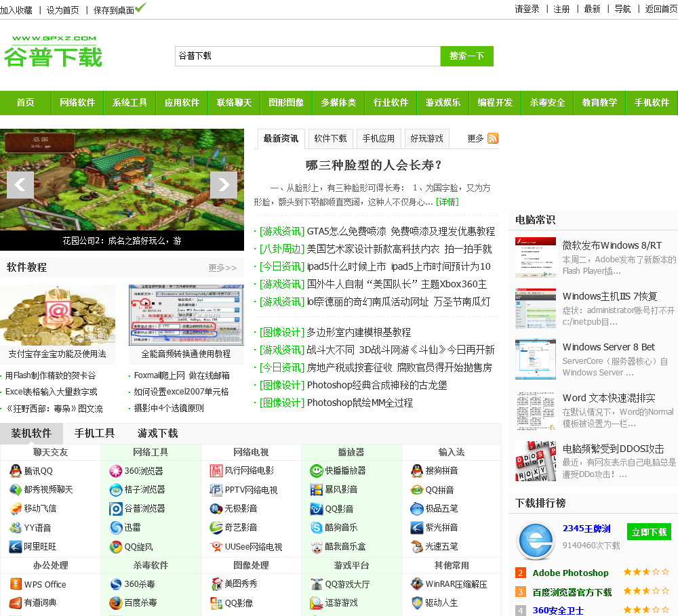
Task: Click the 快播播放器 icon
Action: coord(317,471)
